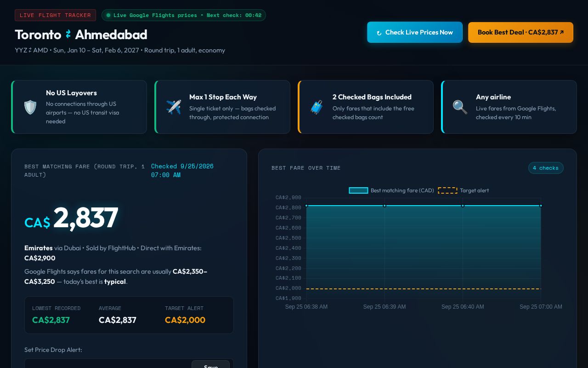Click the magnifying glass icon on Any airline card
588x368 pixels.
pyautogui.click(x=460, y=107)
